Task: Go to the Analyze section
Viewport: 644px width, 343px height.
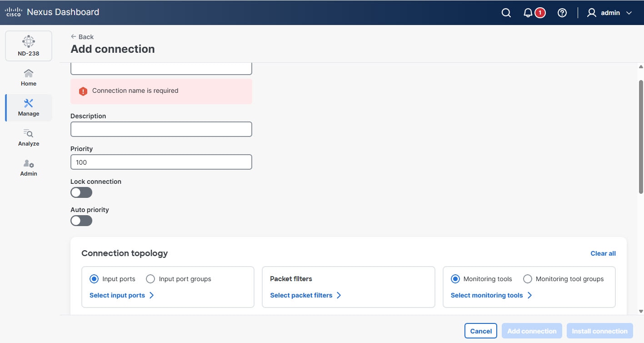Action: point(28,137)
